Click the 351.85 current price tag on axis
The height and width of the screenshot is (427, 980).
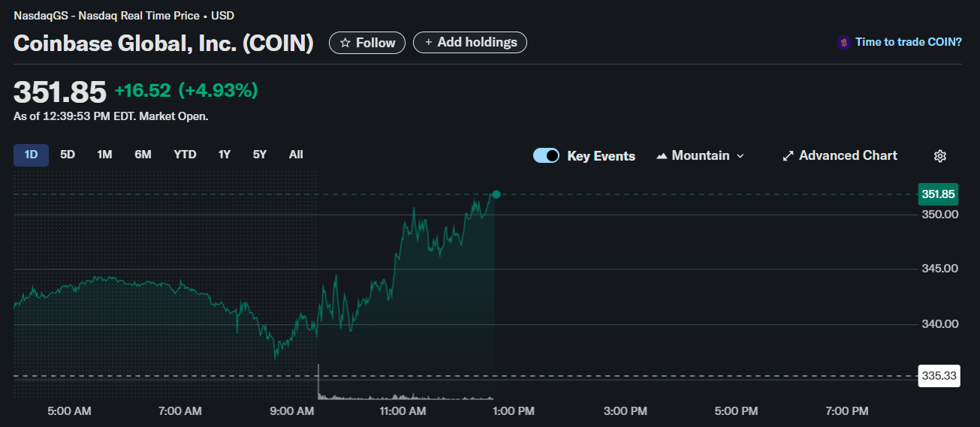[x=938, y=194]
